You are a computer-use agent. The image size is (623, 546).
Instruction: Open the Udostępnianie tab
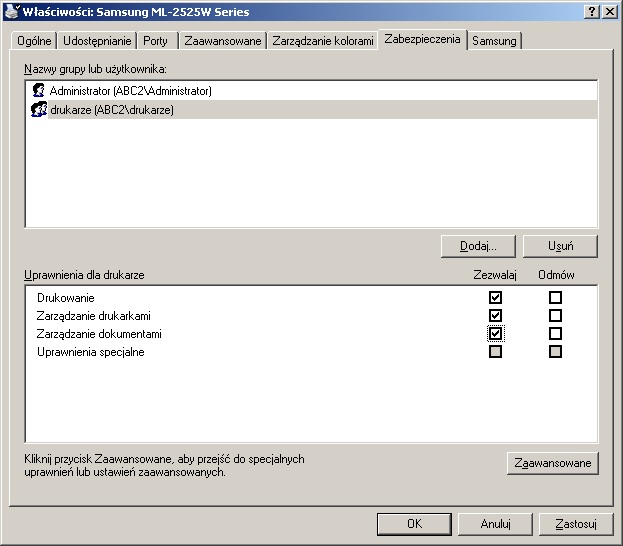point(97,41)
